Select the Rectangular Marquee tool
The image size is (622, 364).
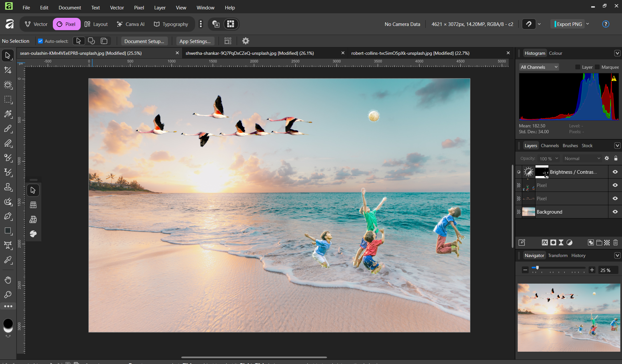pyautogui.click(x=8, y=100)
